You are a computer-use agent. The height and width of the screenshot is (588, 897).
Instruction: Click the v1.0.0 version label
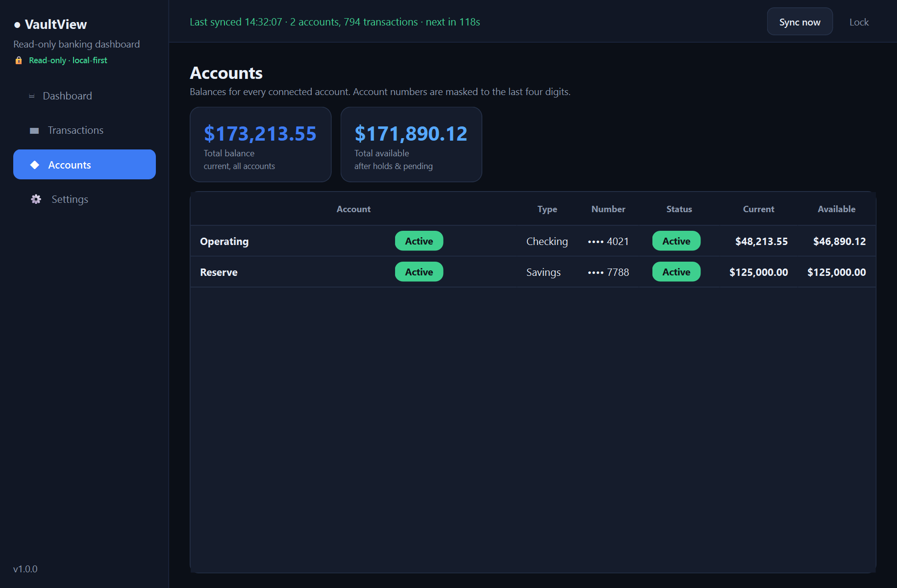point(25,569)
